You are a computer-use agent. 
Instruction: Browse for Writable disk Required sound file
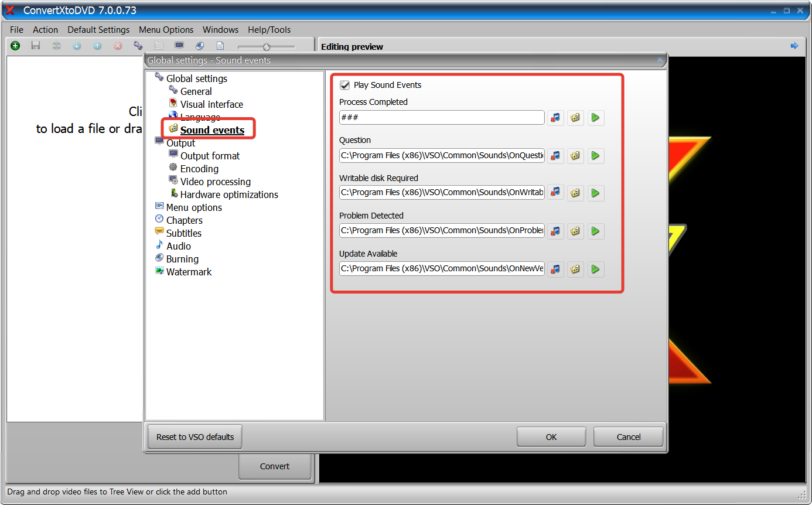[x=575, y=193]
